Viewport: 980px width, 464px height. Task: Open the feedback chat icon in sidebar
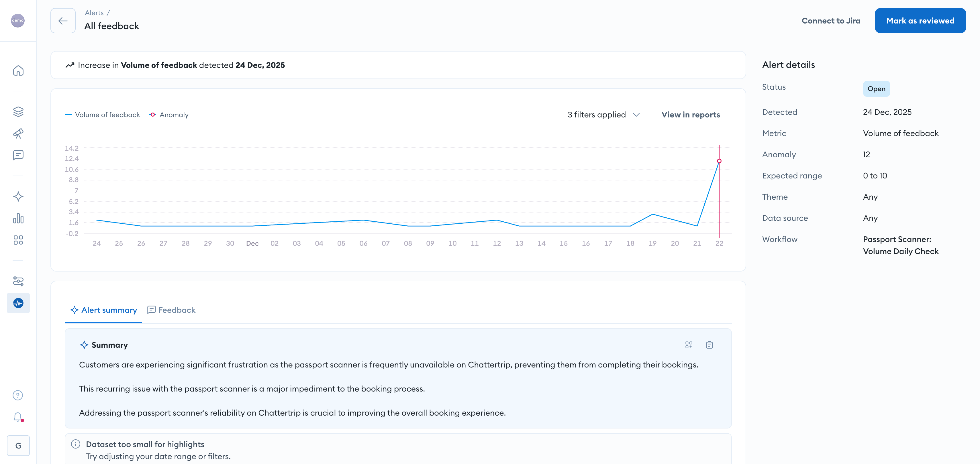tap(18, 155)
